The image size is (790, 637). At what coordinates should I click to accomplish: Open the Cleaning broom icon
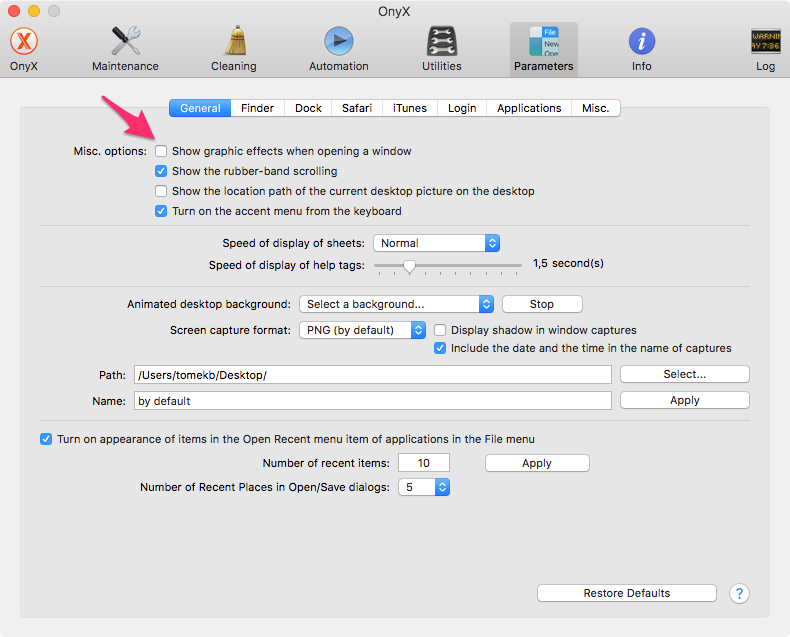[x=235, y=40]
